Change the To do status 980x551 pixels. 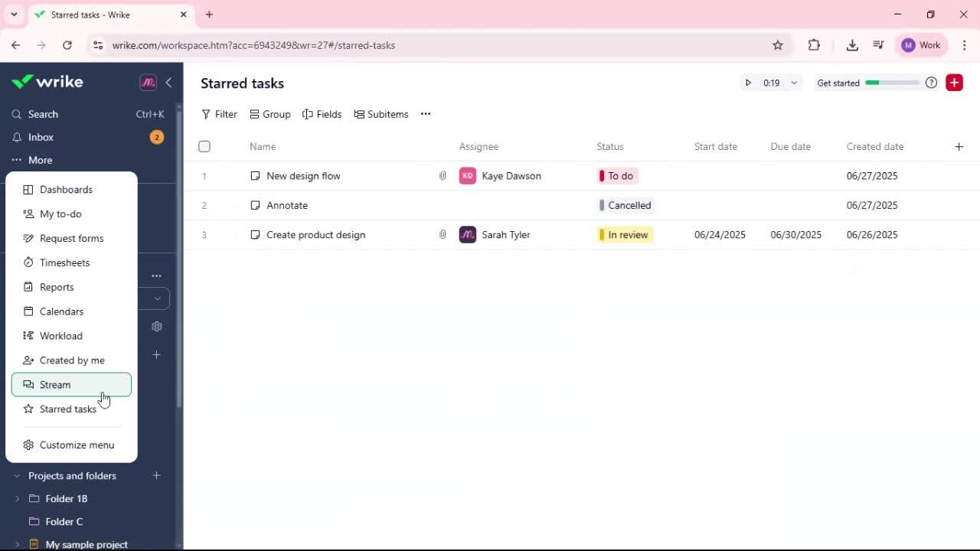click(617, 176)
